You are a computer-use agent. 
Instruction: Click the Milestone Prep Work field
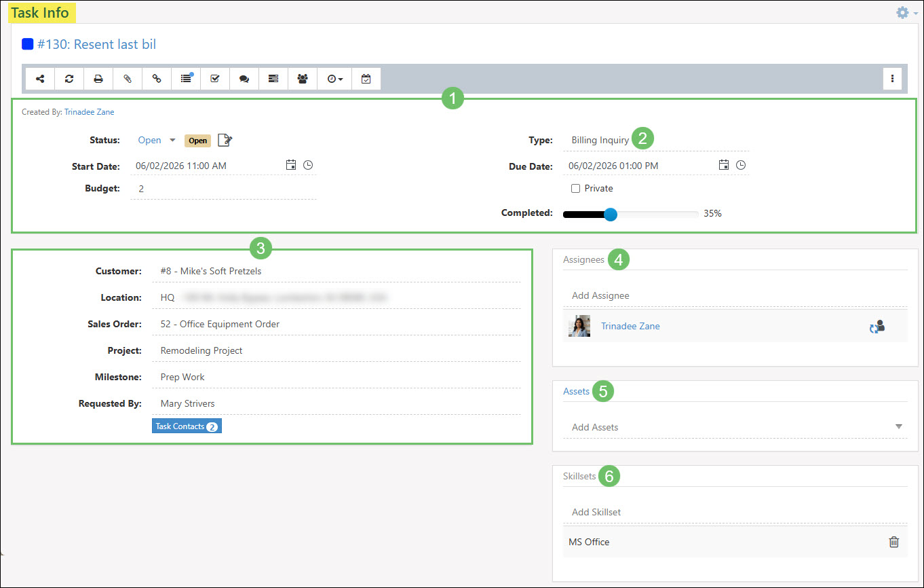click(x=336, y=377)
